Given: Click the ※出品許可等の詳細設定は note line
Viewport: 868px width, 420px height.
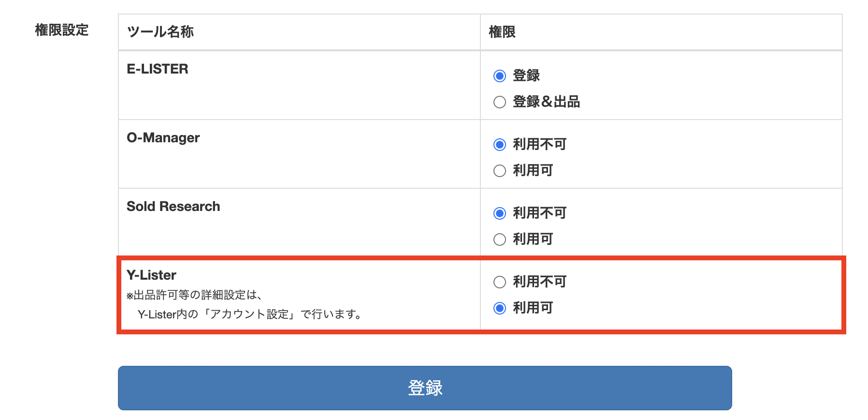Looking at the screenshot, I should (x=194, y=295).
